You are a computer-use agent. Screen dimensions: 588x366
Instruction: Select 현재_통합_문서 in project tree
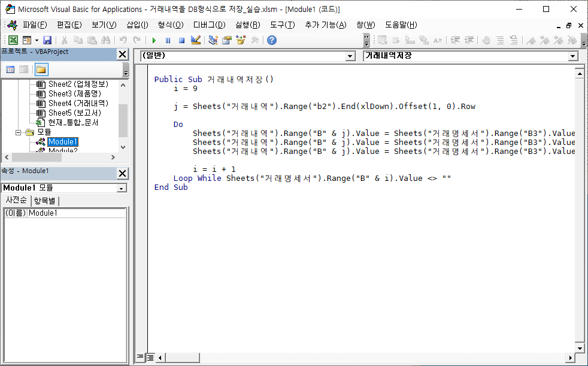coord(73,123)
